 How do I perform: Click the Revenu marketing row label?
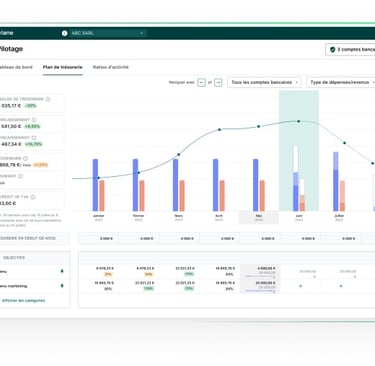(x=14, y=286)
